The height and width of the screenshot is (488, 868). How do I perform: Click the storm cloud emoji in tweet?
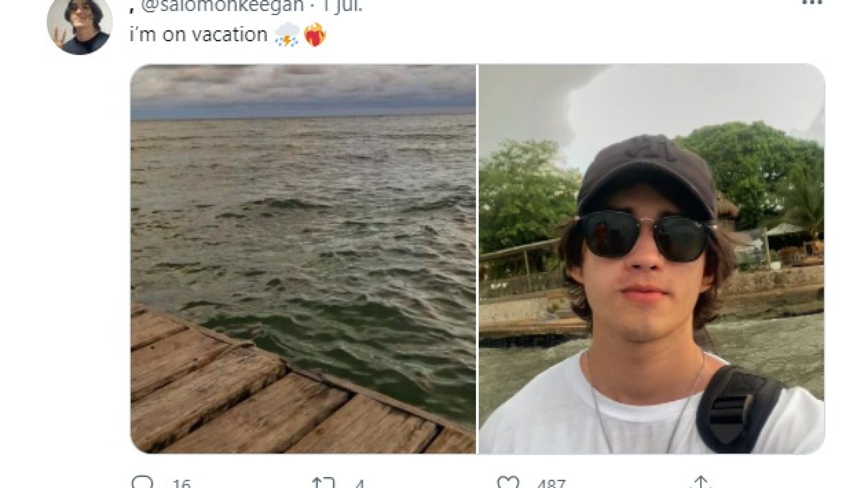287,36
